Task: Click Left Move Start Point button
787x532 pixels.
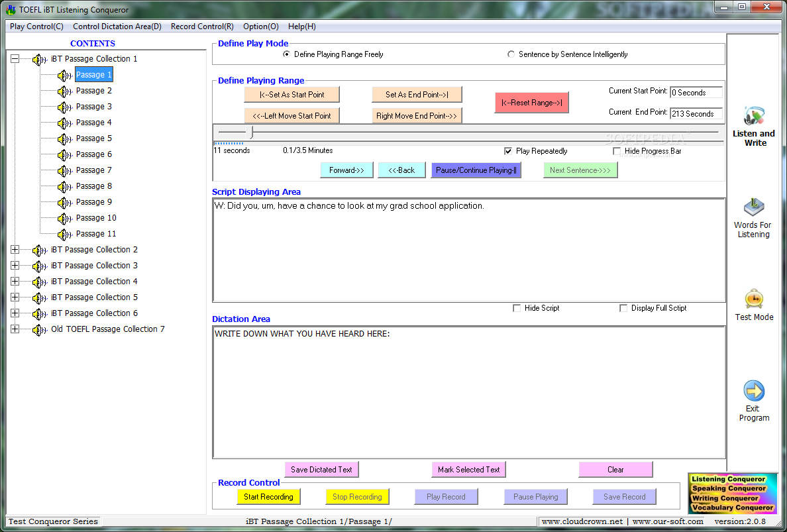Action: 291,115
